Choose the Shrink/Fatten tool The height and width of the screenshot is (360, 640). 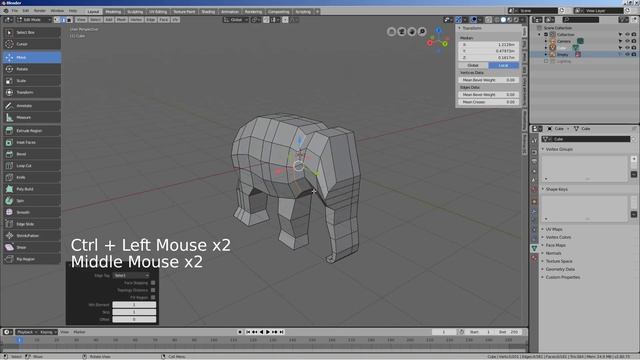[x=32, y=236]
